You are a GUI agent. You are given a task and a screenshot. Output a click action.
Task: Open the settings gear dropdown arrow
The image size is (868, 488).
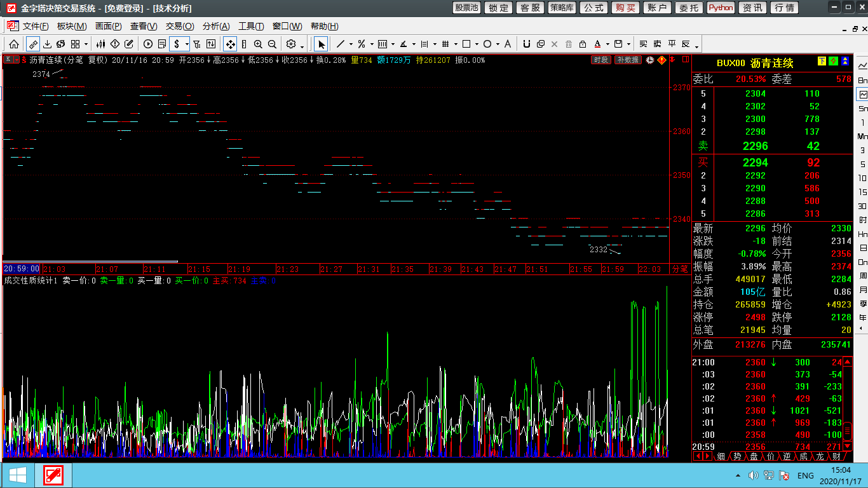[x=302, y=45]
